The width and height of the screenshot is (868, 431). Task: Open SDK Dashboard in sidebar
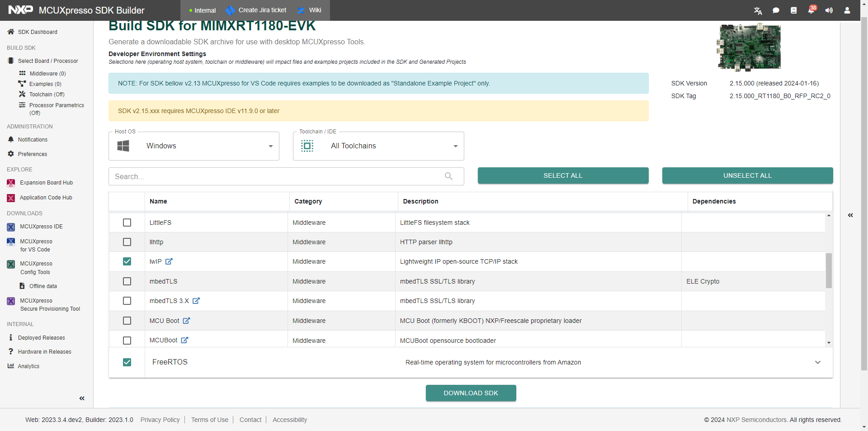[38, 32]
